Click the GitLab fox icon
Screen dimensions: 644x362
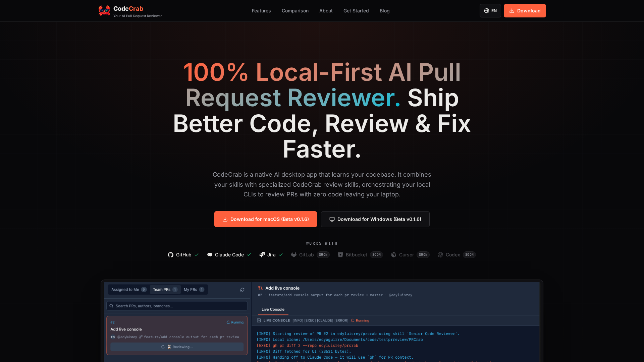tap(294, 255)
